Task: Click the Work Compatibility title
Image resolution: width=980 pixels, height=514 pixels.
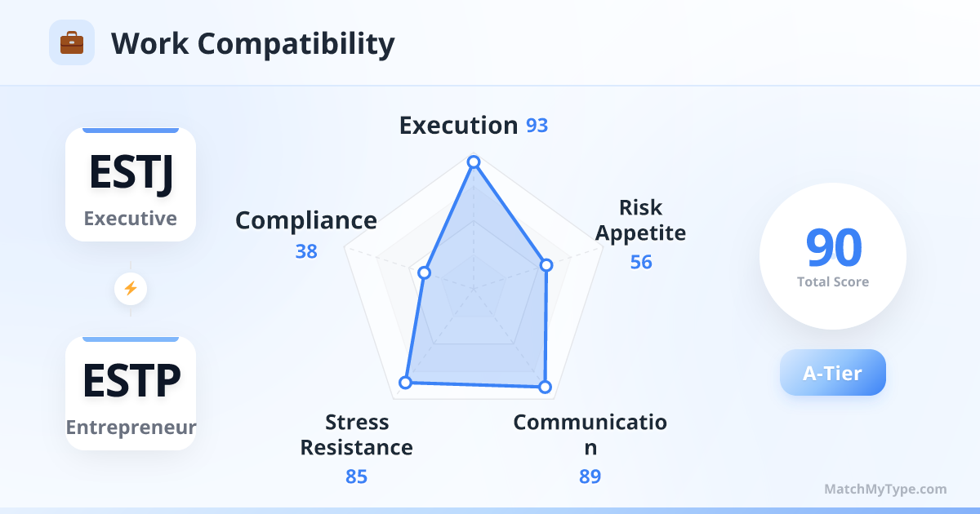Action: [252, 43]
